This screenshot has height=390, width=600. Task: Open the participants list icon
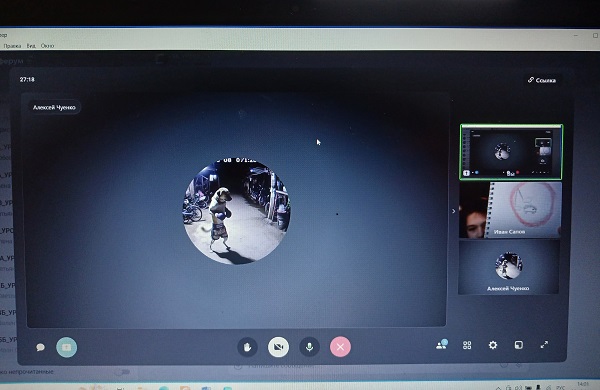point(442,344)
